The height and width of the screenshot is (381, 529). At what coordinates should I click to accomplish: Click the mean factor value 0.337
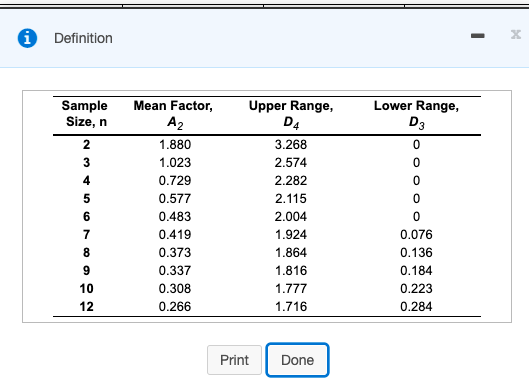click(x=175, y=271)
